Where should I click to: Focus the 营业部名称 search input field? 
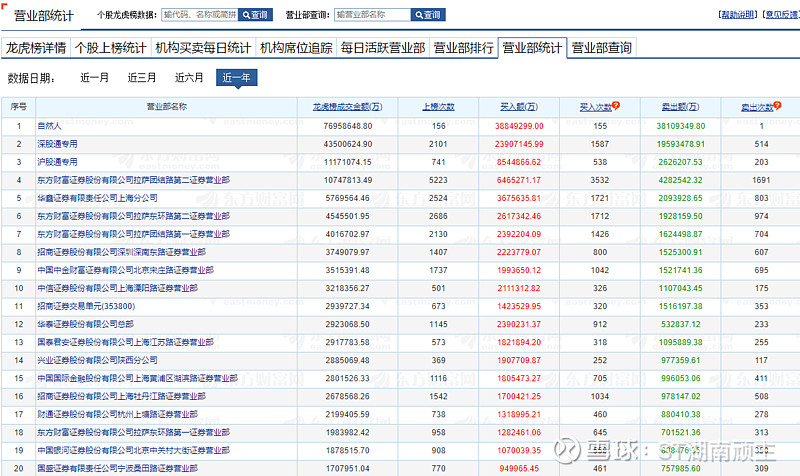coord(372,15)
